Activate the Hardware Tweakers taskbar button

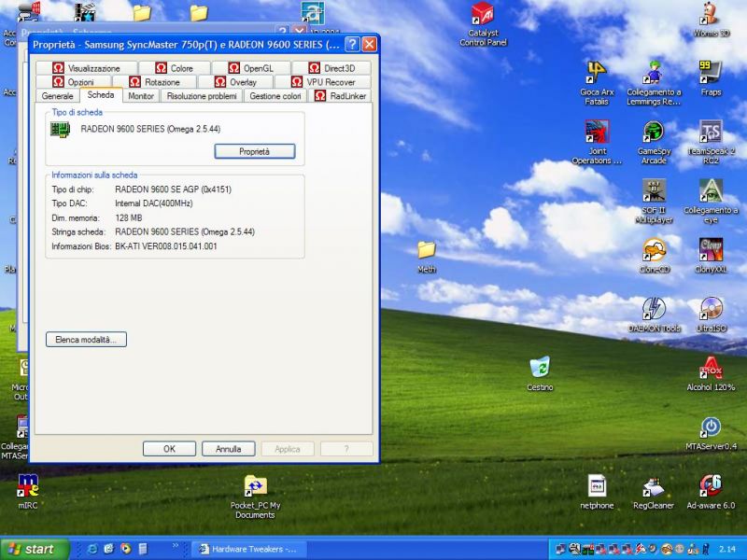point(248,549)
